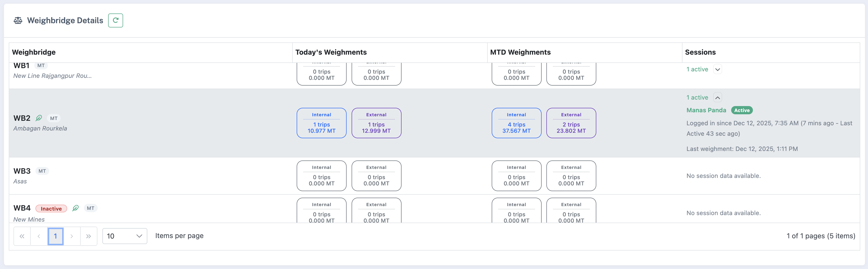Go to the first page
868x269 pixels.
22,236
